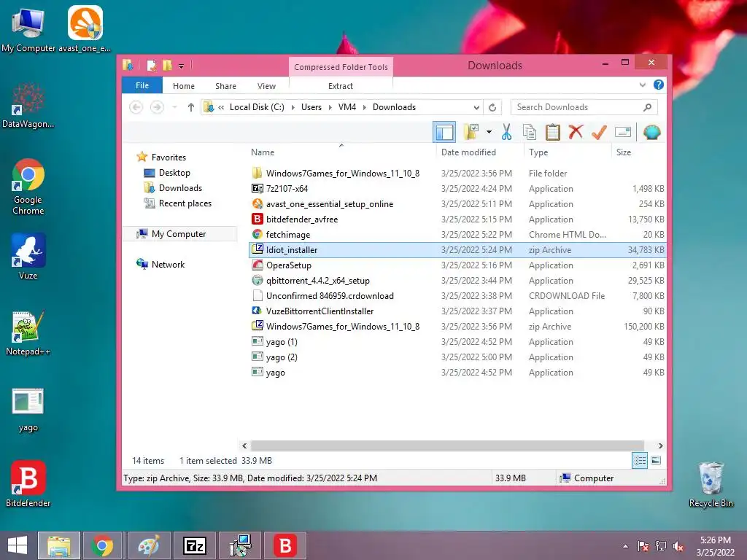Select Desktop in Favorites
747x560 pixels.
pos(174,173)
